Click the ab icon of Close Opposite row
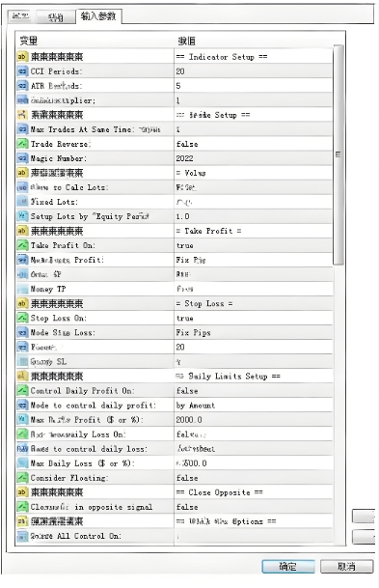The image size is (379, 588). 22,492
